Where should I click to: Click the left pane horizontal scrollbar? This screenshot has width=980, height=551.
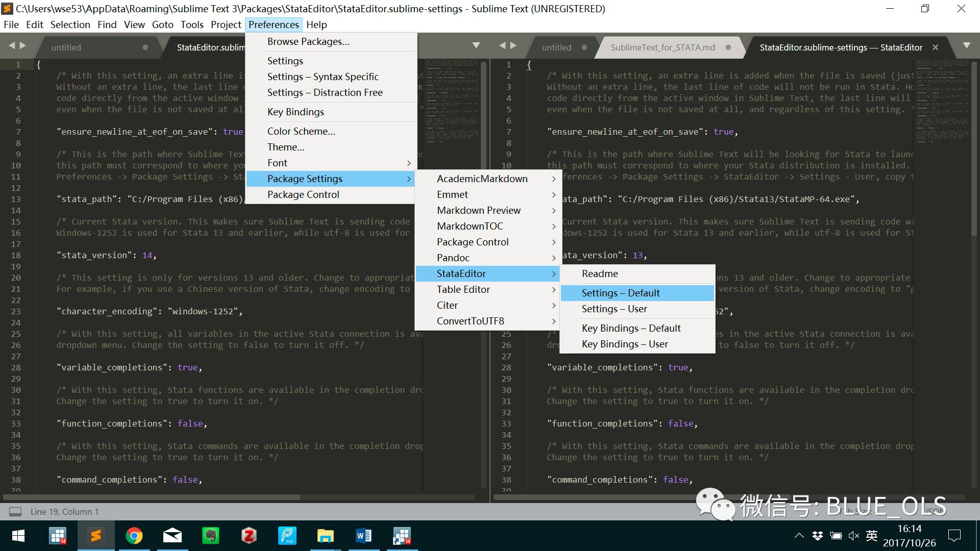pos(152,496)
